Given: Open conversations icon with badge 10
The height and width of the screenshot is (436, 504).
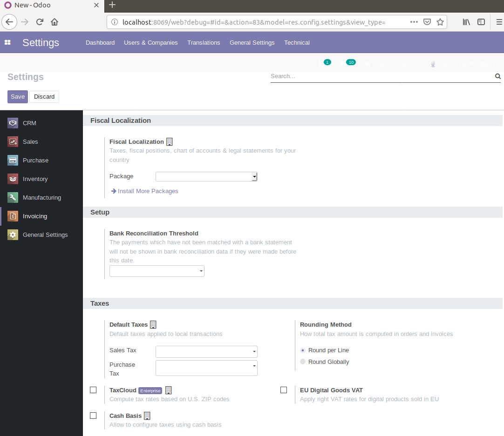Looking at the screenshot, I should click(347, 63).
